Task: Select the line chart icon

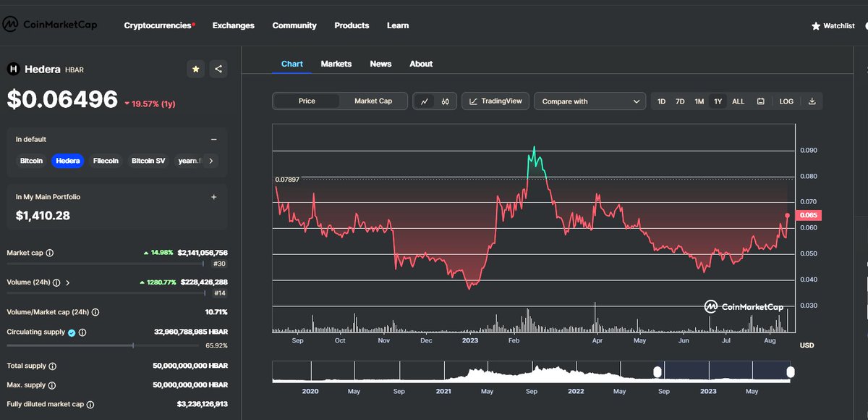Action: pos(425,101)
